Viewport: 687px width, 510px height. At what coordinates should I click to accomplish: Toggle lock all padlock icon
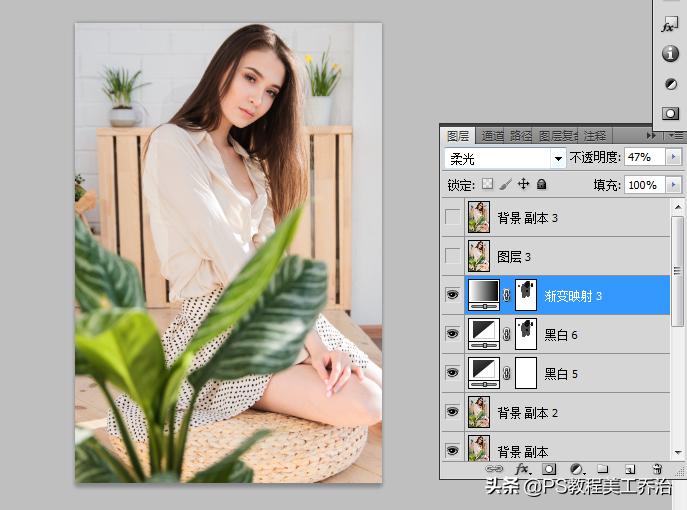pyautogui.click(x=542, y=184)
